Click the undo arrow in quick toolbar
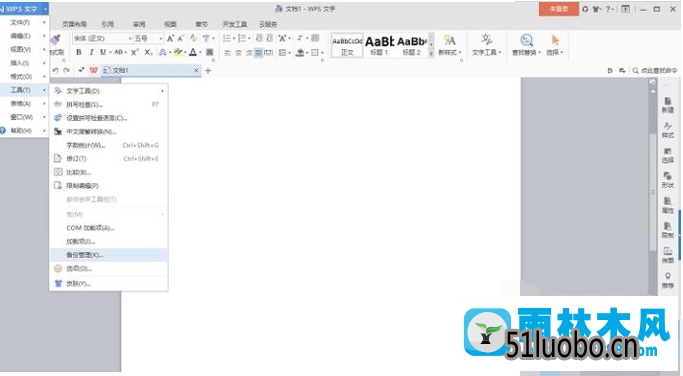This screenshot has width=683, height=376. click(x=55, y=70)
